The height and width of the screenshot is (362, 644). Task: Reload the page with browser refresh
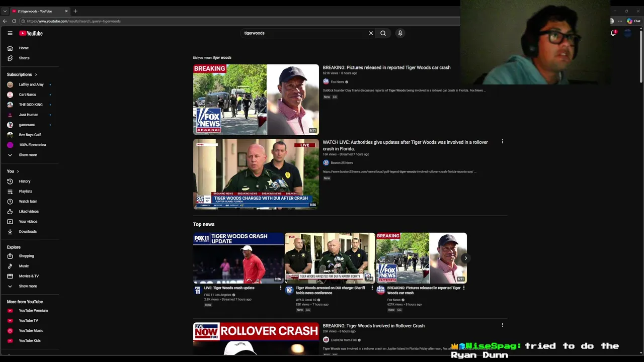(14, 21)
